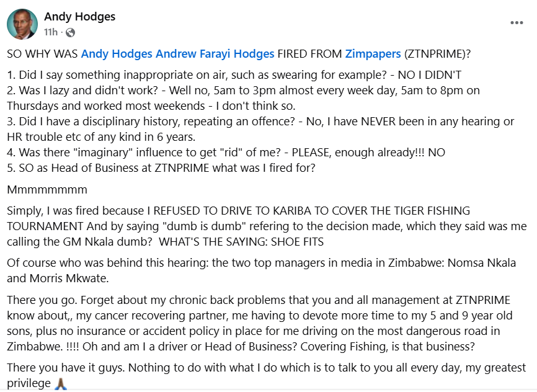Click point 4 about "imaginary" influence
This screenshot has height=392, width=537.
pyautogui.click(x=226, y=151)
